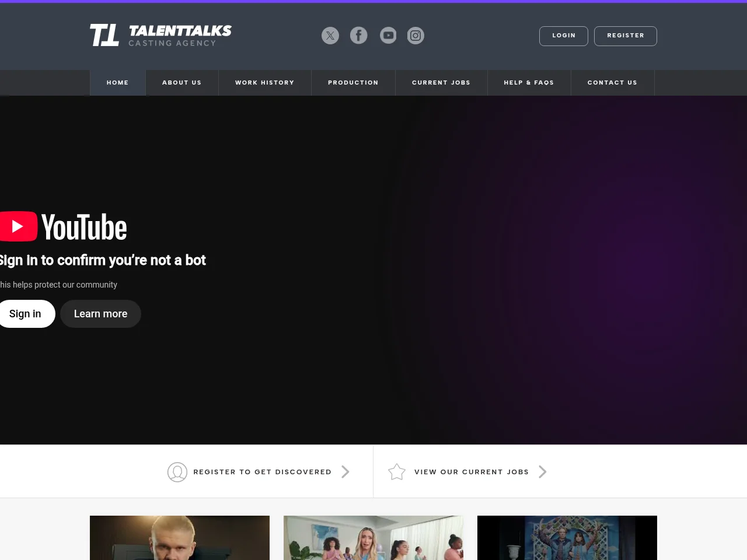Click the Register button in header
Screen dimensions: 747x560
click(x=626, y=36)
